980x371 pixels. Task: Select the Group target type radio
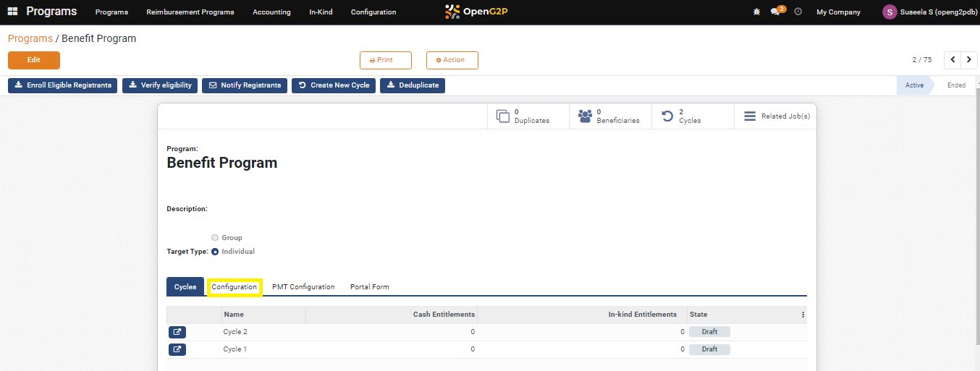tap(215, 238)
